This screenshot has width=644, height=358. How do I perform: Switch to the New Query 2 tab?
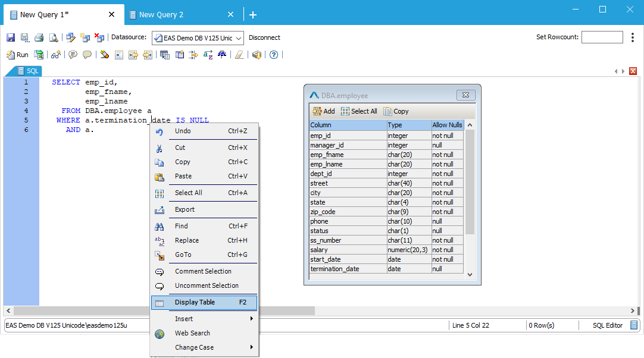[x=161, y=14]
